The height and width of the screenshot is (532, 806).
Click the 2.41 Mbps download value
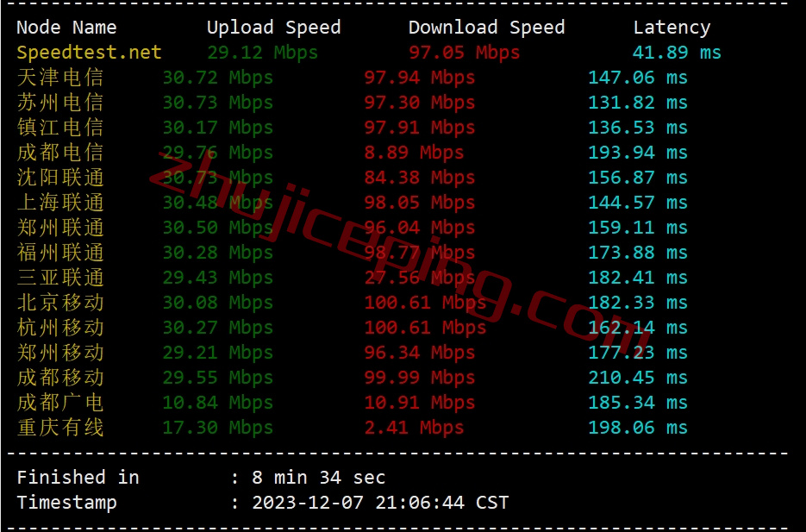click(414, 428)
